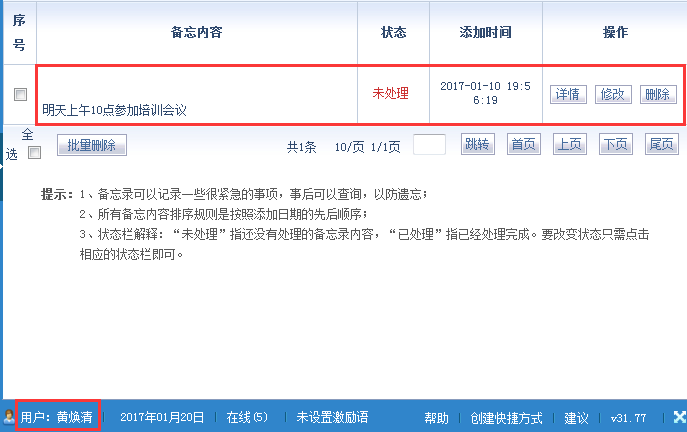Tick the checkbox for the memo row
Image resolution: width=687 pixels, height=432 pixels.
(20, 94)
